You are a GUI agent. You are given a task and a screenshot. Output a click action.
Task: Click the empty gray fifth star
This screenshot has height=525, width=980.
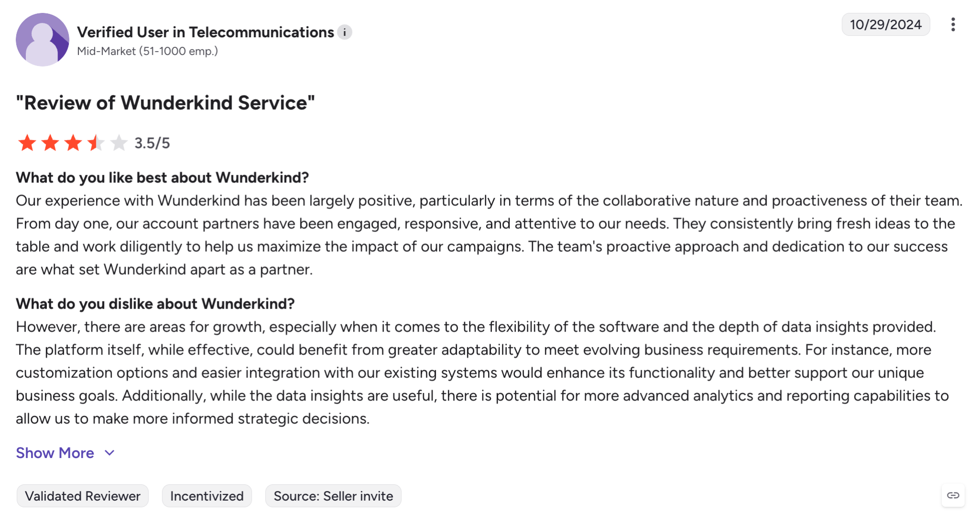(x=119, y=143)
